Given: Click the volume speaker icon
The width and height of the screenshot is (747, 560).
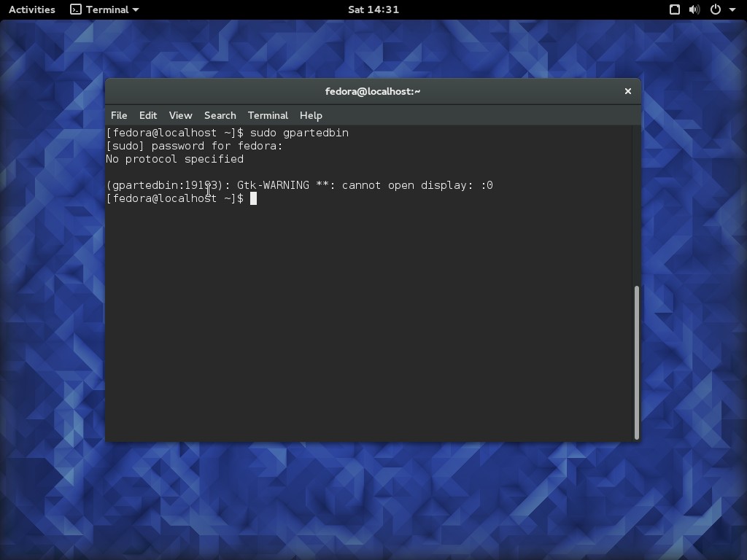Looking at the screenshot, I should click(694, 9).
